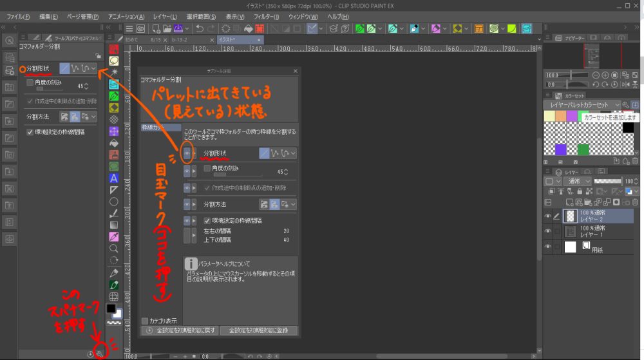Close the 初めて document tab
The image size is (644, 360).
point(165,40)
